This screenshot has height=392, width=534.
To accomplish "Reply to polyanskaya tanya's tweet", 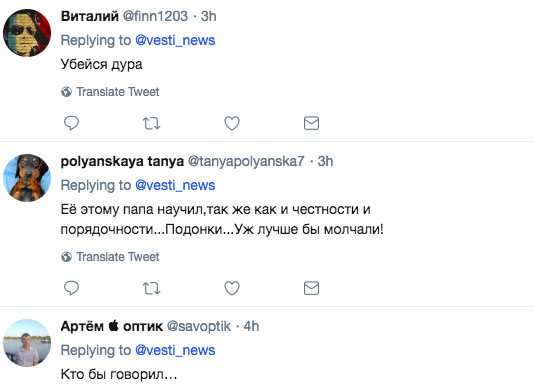I will [x=72, y=288].
